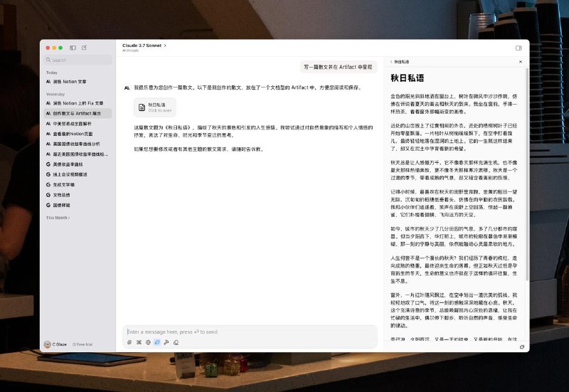Click the artifact panel vertical scrollbar
Image resolution: width=569 pixels, height=392 pixels.
click(x=527, y=199)
